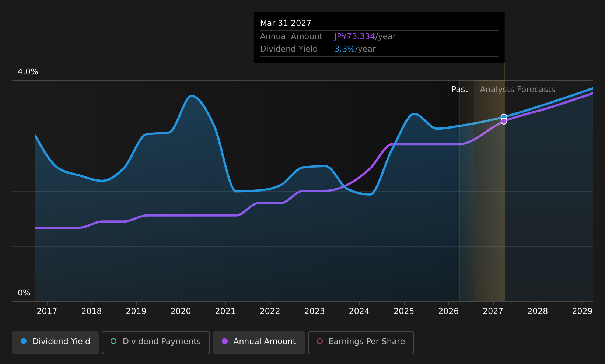The width and height of the screenshot is (605, 364).
Task: Click the 2028 x-axis label
Action: pos(538,311)
